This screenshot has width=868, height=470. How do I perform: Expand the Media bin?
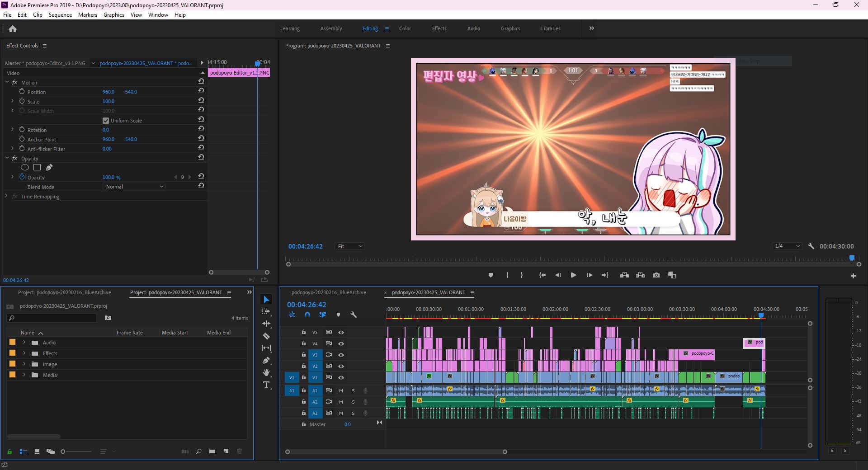click(24, 375)
